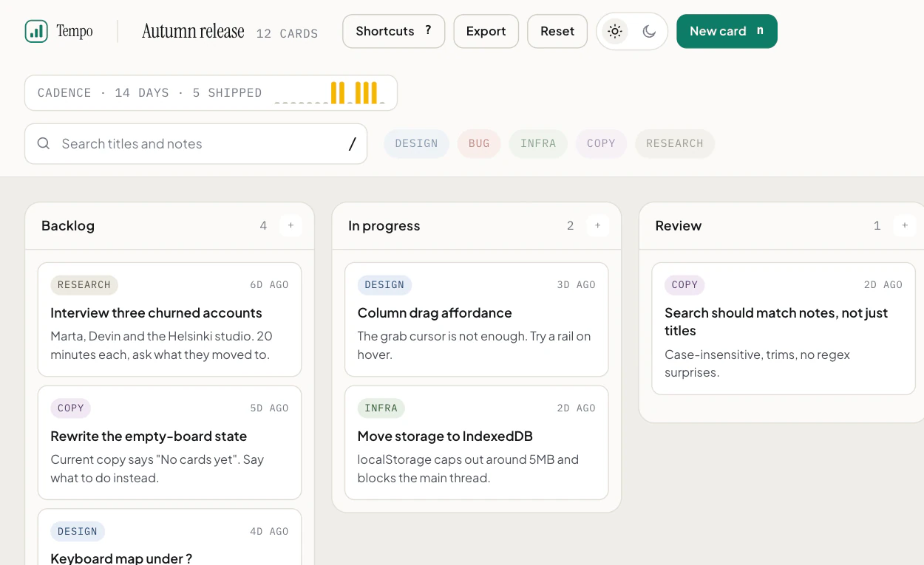Click the Reset button
Viewport: 924px width, 565px height.
[557, 31]
